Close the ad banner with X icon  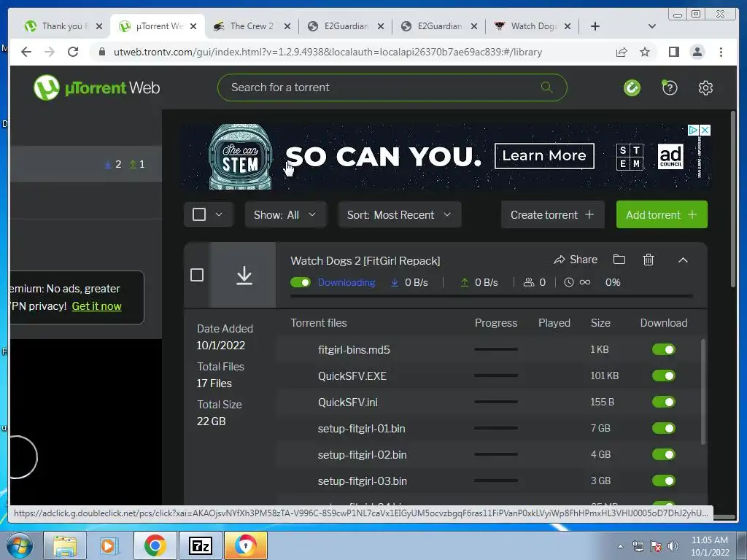coord(705,130)
